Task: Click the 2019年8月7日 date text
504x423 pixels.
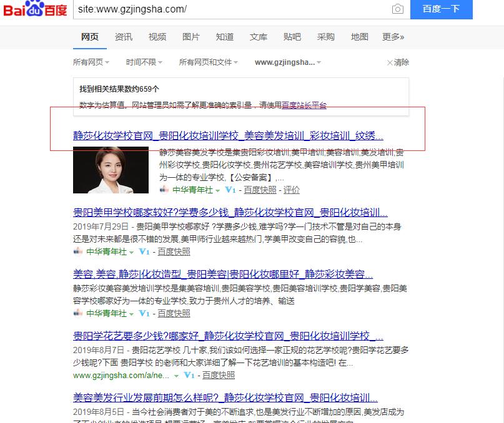Action: pos(98,350)
